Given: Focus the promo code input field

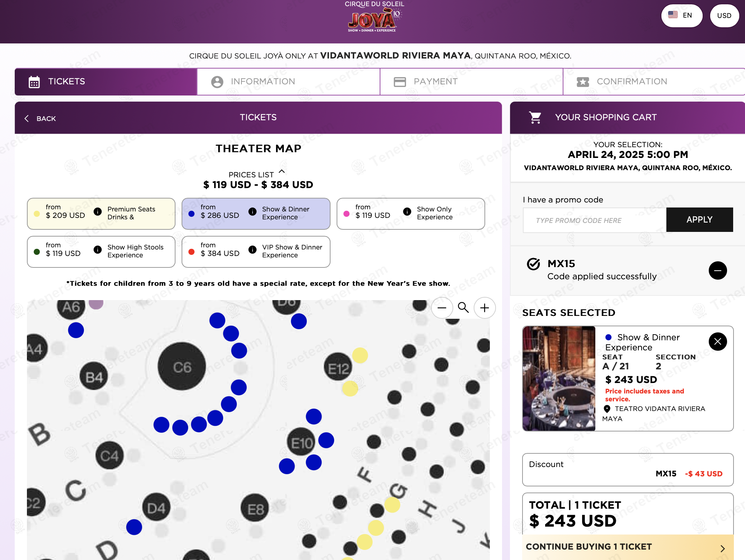Looking at the screenshot, I should (x=594, y=220).
